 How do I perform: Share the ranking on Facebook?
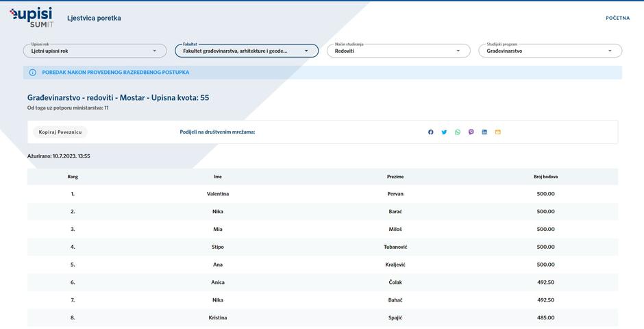431,132
